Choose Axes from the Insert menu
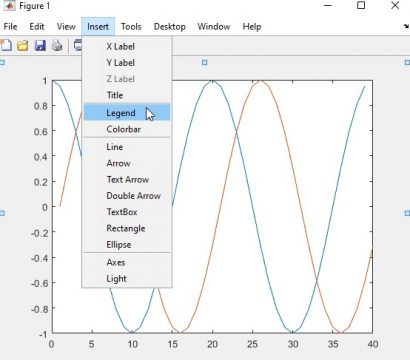This screenshot has width=410, height=360. point(127,263)
